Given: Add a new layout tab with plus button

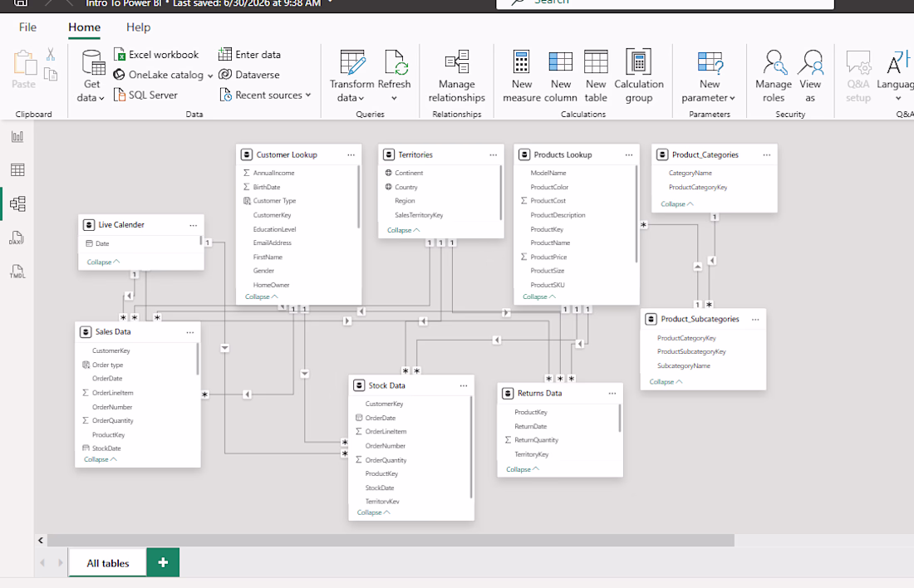Looking at the screenshot, I should 163,562.
